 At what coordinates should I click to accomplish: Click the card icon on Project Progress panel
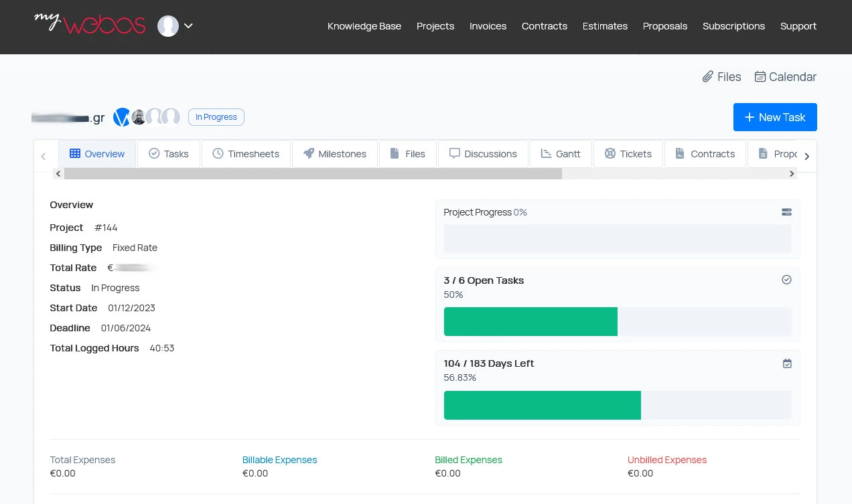786,212
